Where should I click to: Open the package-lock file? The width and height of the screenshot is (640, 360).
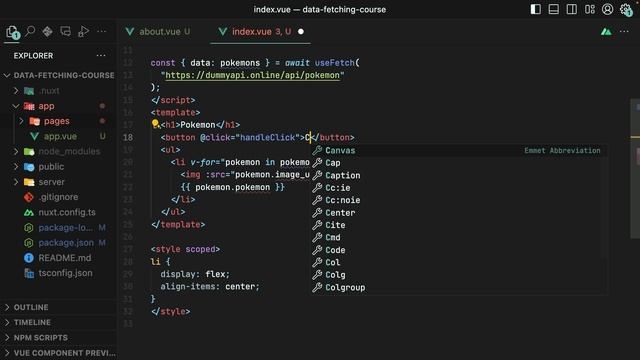pos(65,227)
